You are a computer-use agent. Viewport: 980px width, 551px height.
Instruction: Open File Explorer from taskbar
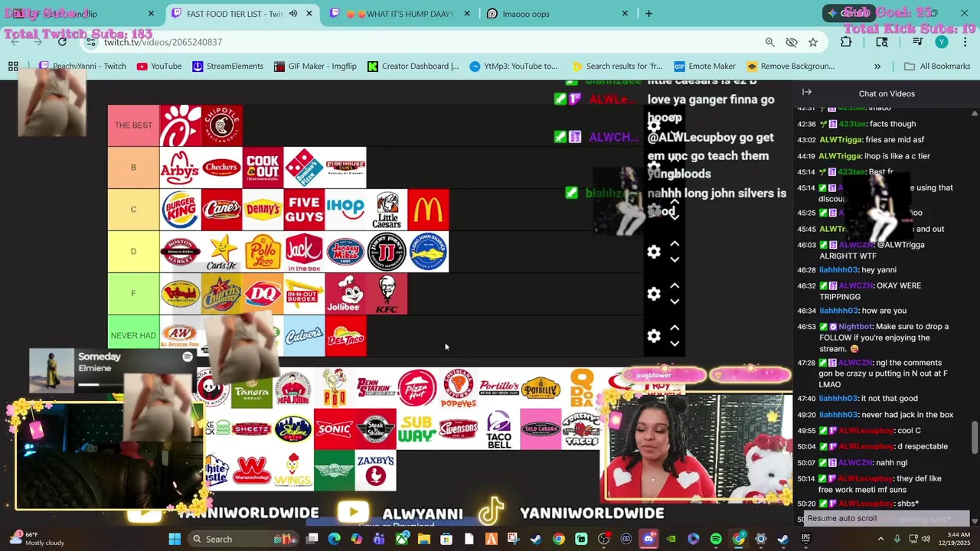point(423,539)
